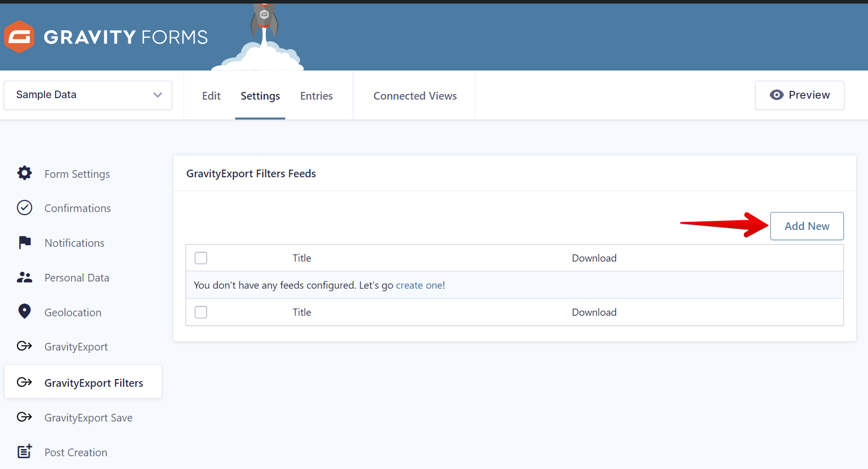Go to the Entries tab
The height and width of the screenshot is (469, 868).
point(316,96)
